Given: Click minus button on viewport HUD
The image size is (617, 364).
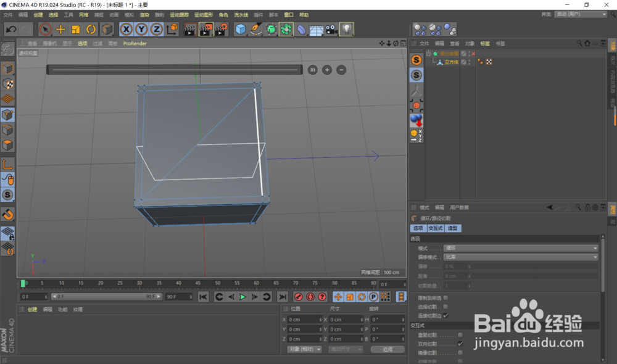Looking at the screenshot, I should point(341,70).
